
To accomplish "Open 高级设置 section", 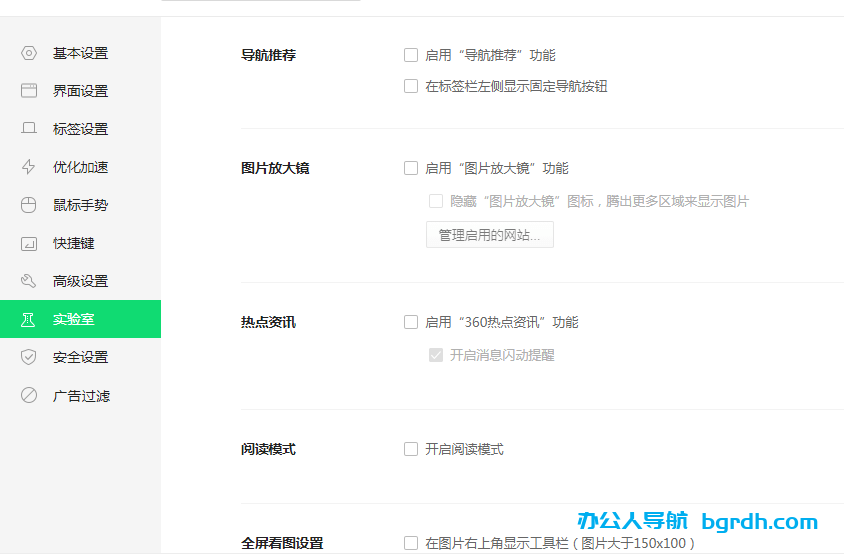I will (x=80, y=281).
